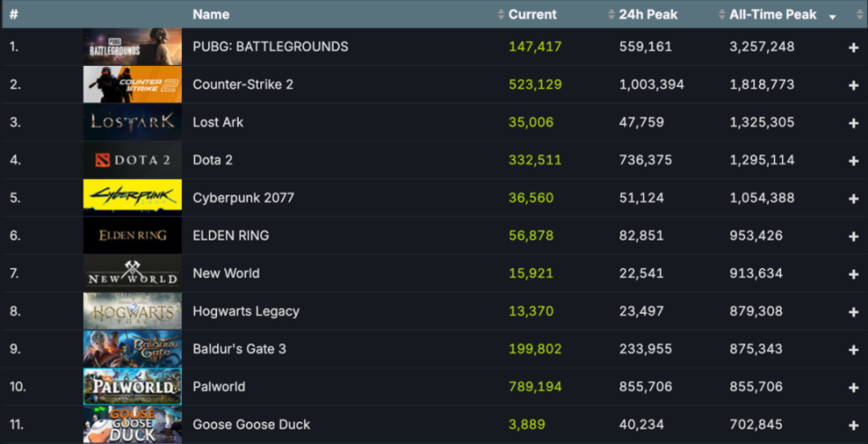Add Hogwarts Legacy via its plus icon

pos(853,312)
